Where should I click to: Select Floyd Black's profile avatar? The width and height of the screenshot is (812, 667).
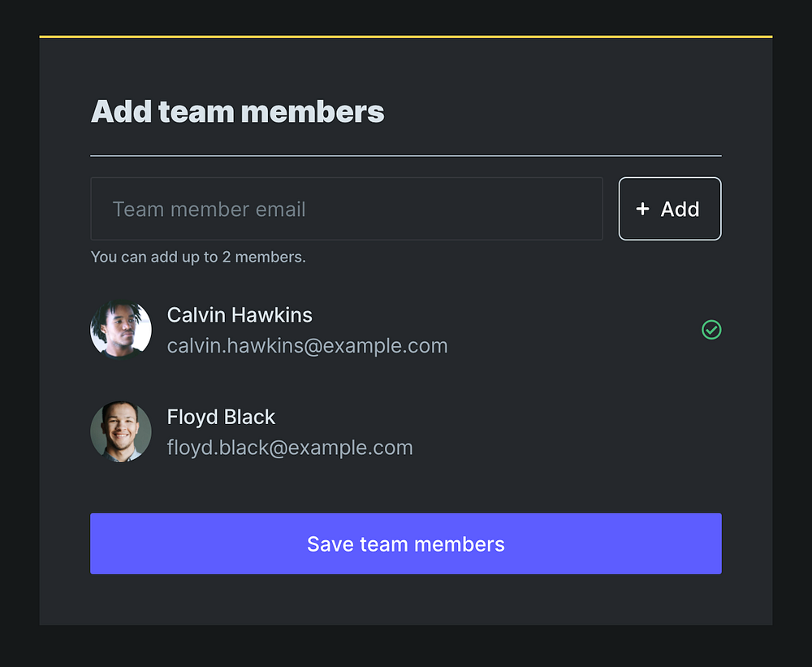pos(121,431)
